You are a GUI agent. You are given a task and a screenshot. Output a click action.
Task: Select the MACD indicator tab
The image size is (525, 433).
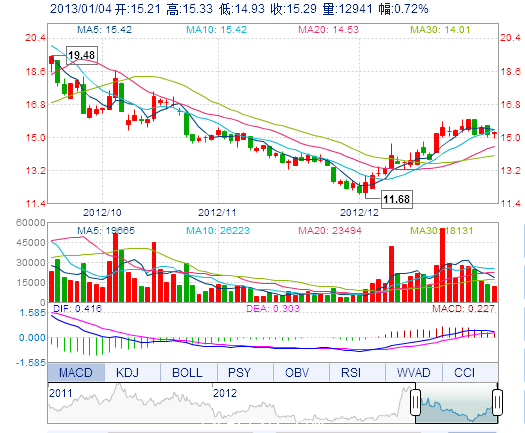click(x=76, y=372)
